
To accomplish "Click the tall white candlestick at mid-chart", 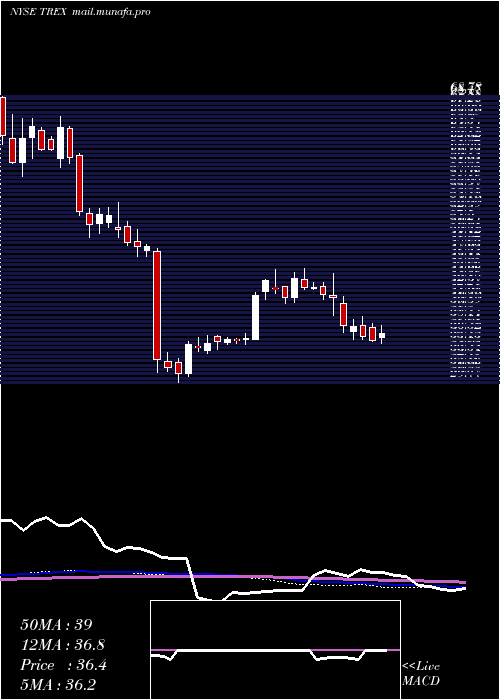I will click(x=255, y=317).
